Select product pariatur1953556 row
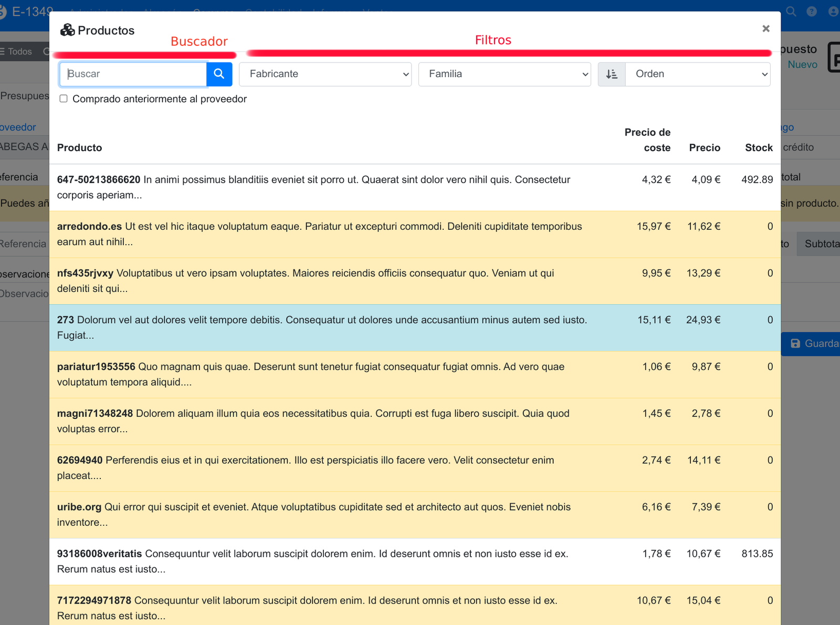The height and width of the screenshot is (625, 840). click(415, 374)
